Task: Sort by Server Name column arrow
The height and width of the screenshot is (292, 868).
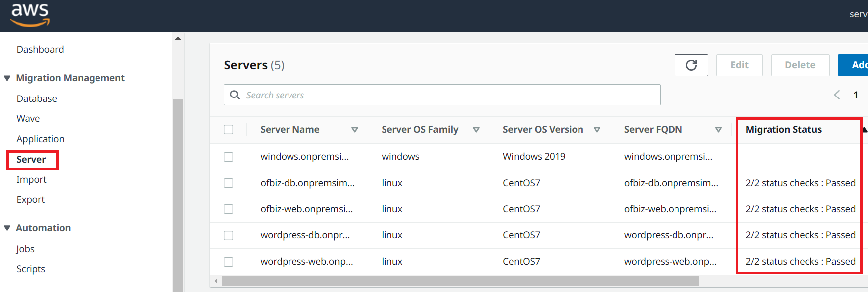Action: pos(355,130)
